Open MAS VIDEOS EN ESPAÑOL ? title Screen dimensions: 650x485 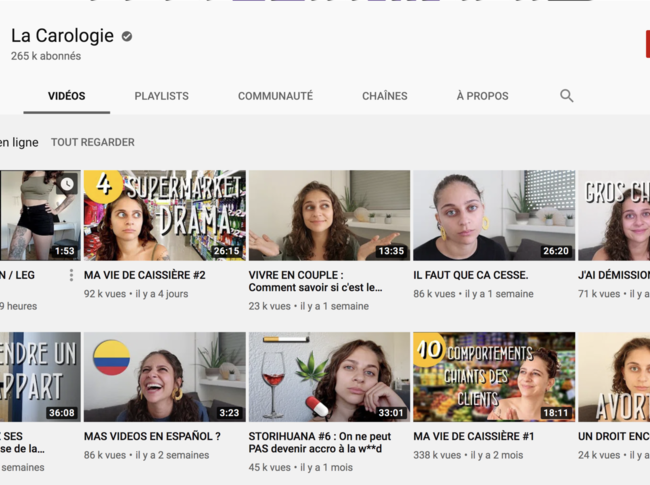point(152,436)
